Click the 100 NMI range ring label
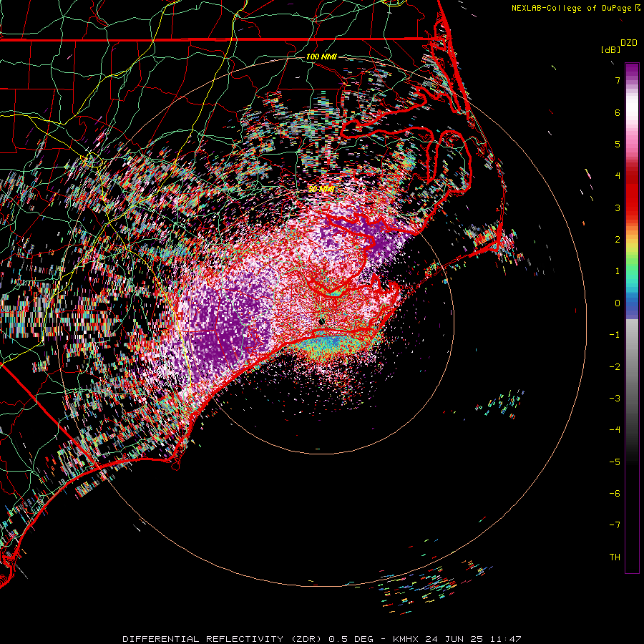This screenshot has width=644, height=644. click(321, 57)
